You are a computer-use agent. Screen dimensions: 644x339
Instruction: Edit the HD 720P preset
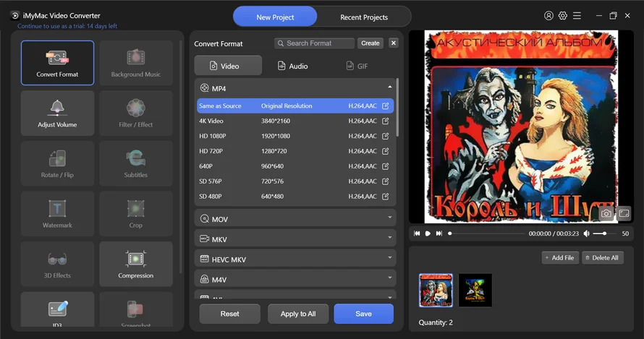[x=385, y=151]
